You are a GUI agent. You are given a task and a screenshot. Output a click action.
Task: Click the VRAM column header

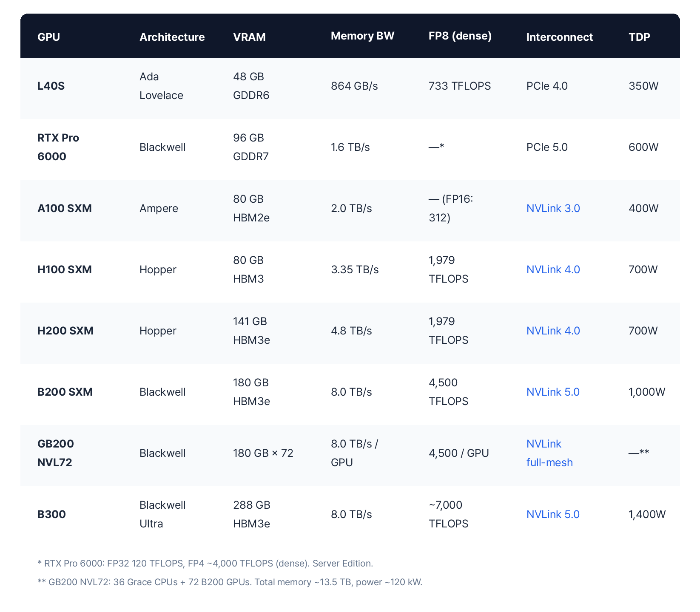(249, 37)
